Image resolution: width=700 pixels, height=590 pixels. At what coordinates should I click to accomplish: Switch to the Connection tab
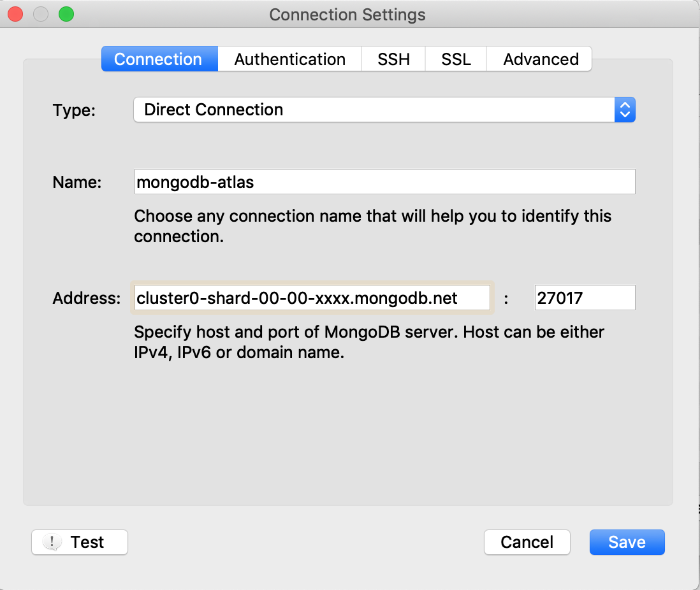(x=159, y=59)
